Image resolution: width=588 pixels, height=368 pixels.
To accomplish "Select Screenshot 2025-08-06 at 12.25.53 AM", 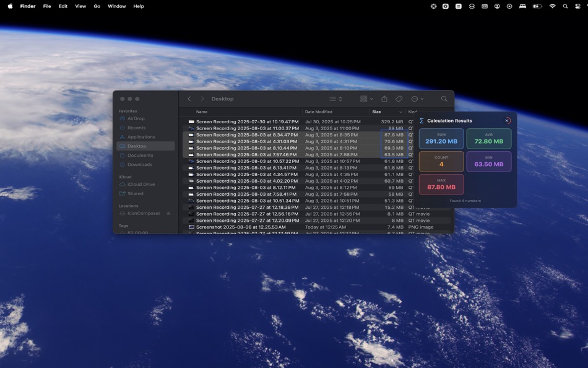I will click(x=241, y=227).
